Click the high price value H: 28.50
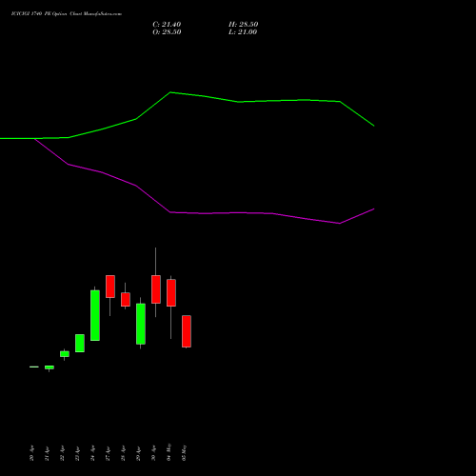The height and width of the screenshot is (476, 476). pyautogui.click(x=244, y=25)
